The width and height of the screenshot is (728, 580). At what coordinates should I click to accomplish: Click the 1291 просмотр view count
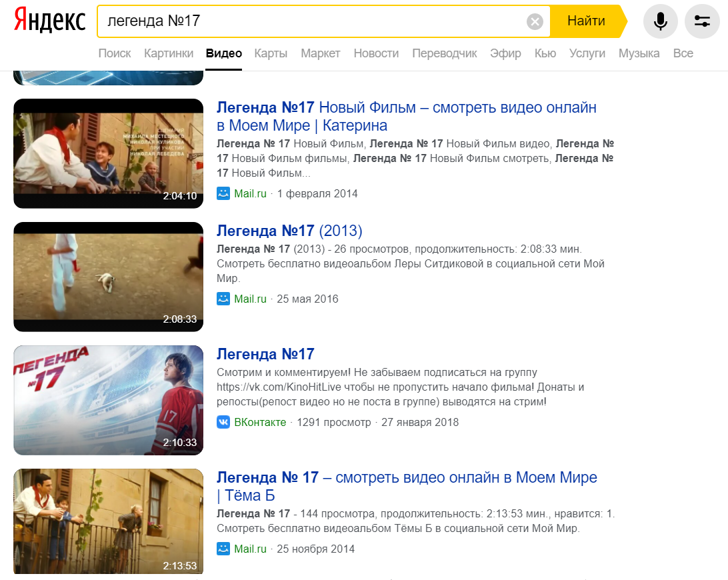point(334,423)
